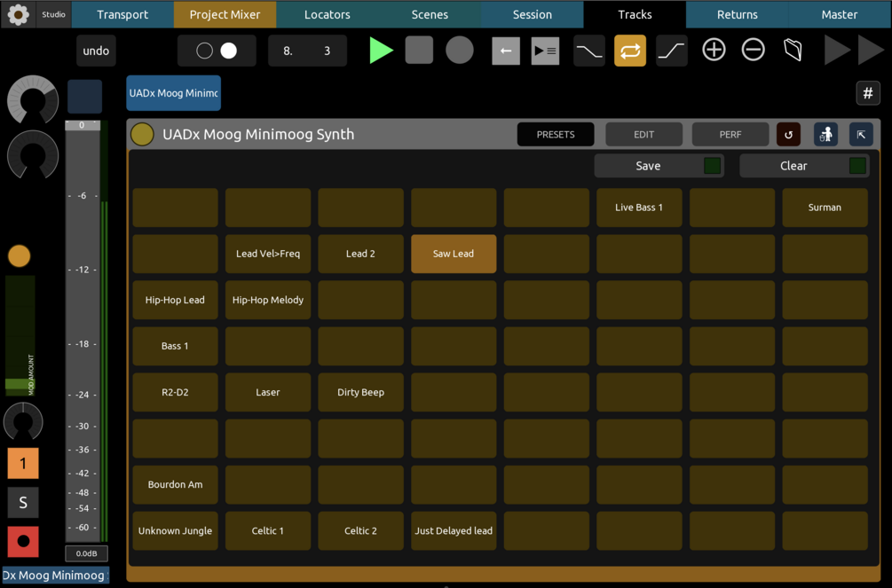The image size is (892, 588).
Task: Switch to Project Mixer tab
Action: pyautogui.click(x=225, y=14)
